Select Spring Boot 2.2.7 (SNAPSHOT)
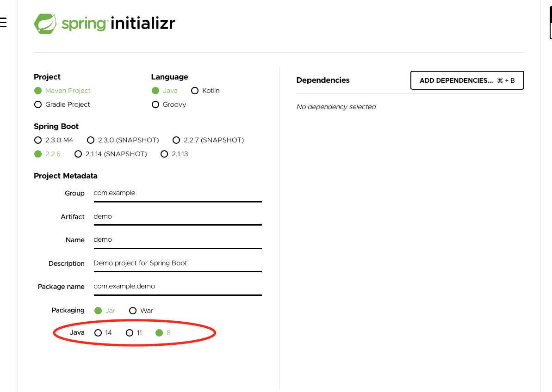Viewport: 552px width, 392px height. point(176,140)
